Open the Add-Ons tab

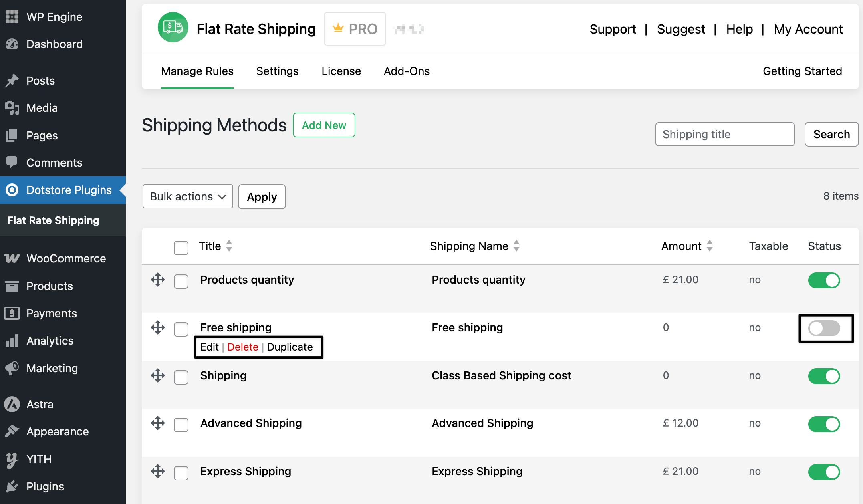coord(407,71)
